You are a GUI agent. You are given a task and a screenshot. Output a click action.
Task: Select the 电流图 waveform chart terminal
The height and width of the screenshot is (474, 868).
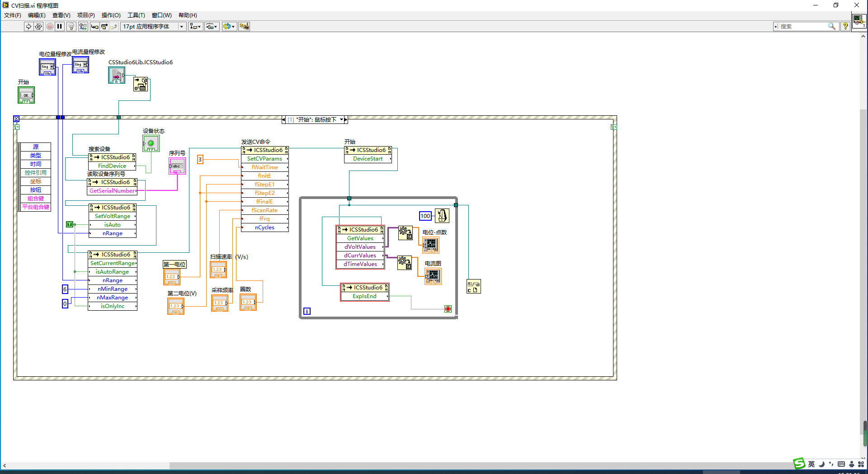pyautogui.click(x=433, y=276)
